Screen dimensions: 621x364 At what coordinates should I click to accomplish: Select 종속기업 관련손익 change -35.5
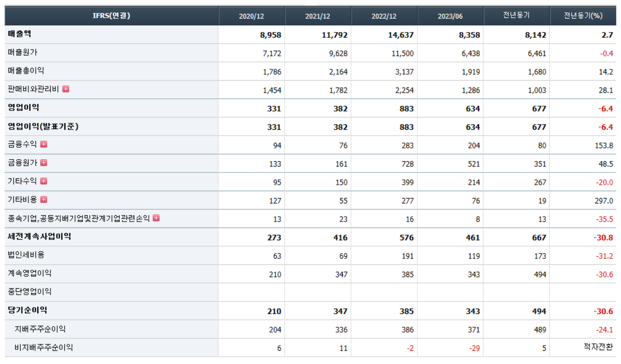point(605,219)
